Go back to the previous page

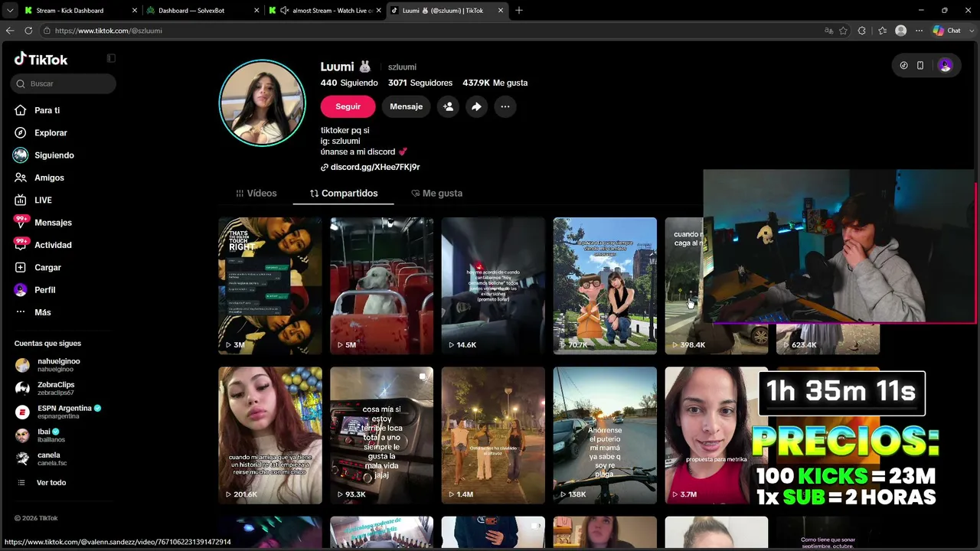pos(10,31)
